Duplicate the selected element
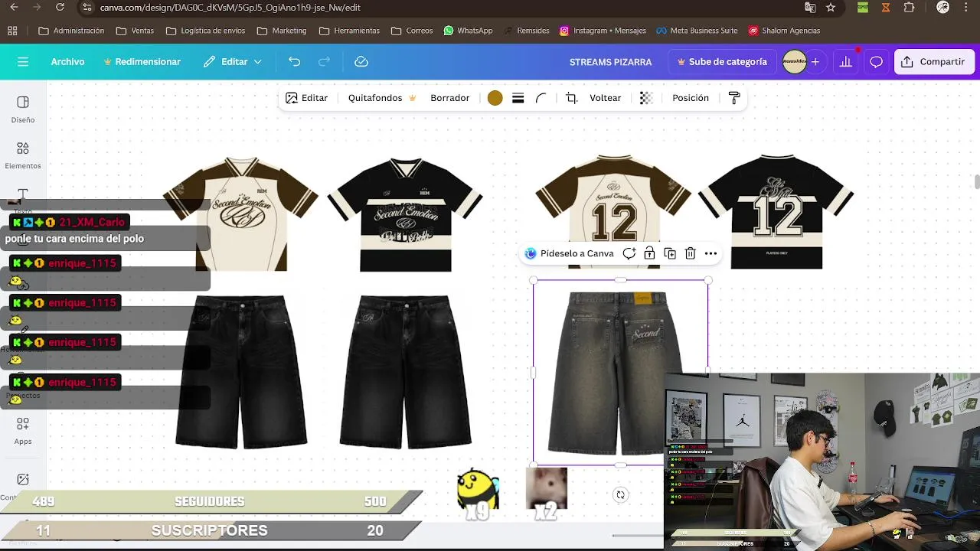The width and height of the screenshot is (980, 551). tap(670, 253)
